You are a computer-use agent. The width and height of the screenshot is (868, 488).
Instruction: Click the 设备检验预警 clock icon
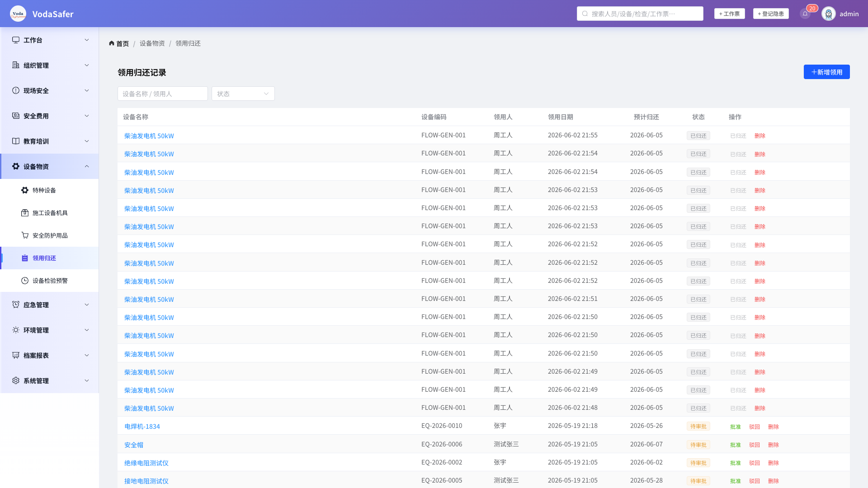tap(25, 281)
